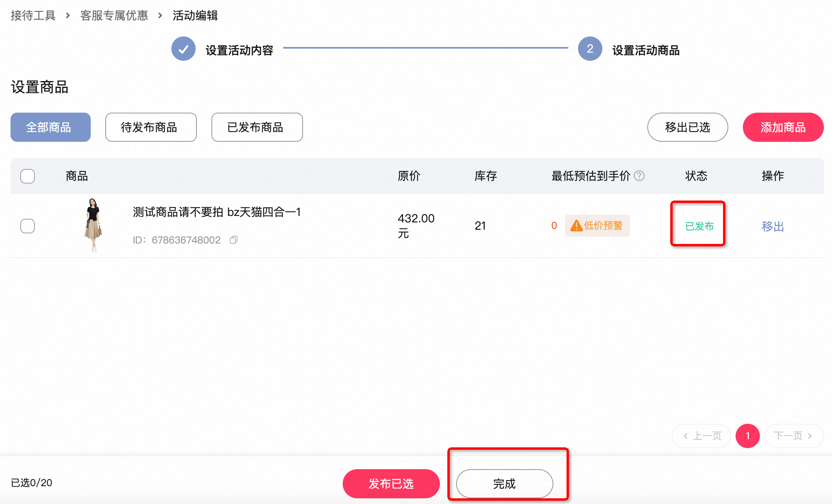This screenshot has height=504, width=832.
Task: Switch to 待发布商品 tab
Action: [x=151, y=127]
